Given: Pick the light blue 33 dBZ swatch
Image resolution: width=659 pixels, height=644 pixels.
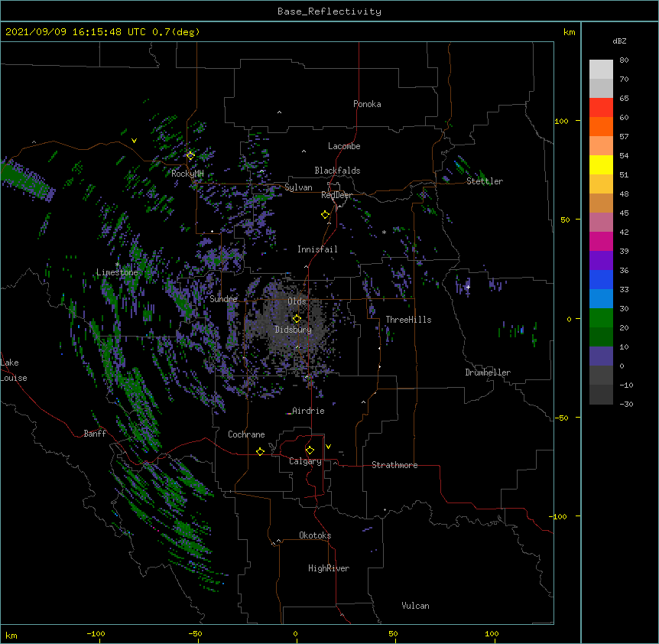Looking at the screenshot, I should [x=601, y=299].
